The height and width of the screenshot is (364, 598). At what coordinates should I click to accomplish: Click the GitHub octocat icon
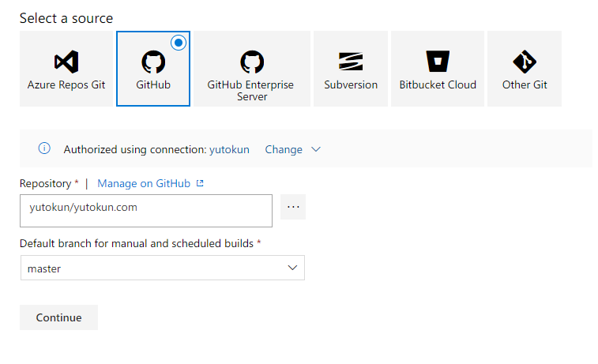pos(153,62)
